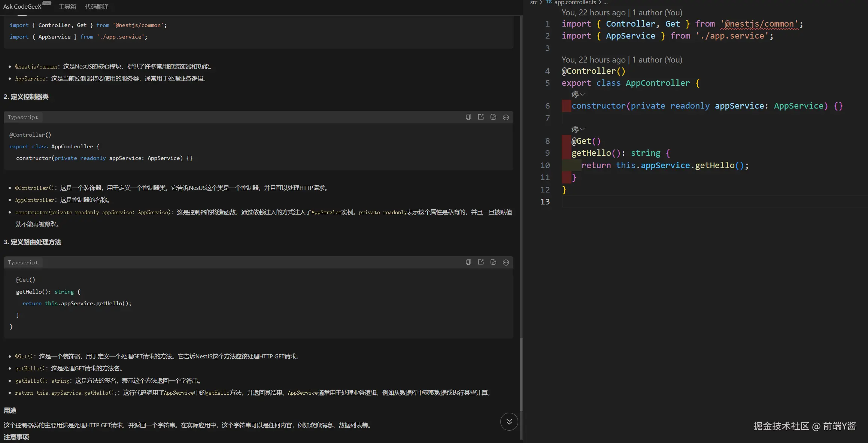Viewport: 868px width, 443px height.
Task: Click the chat panel vertical scrollbar
Action: (x=521, y=374)
